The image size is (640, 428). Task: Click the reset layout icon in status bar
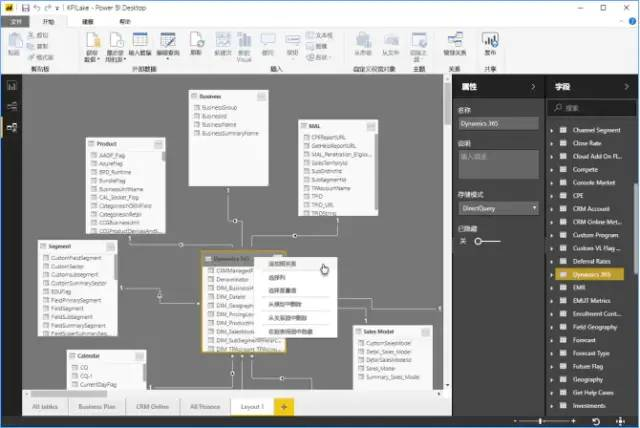pos(596,421)
